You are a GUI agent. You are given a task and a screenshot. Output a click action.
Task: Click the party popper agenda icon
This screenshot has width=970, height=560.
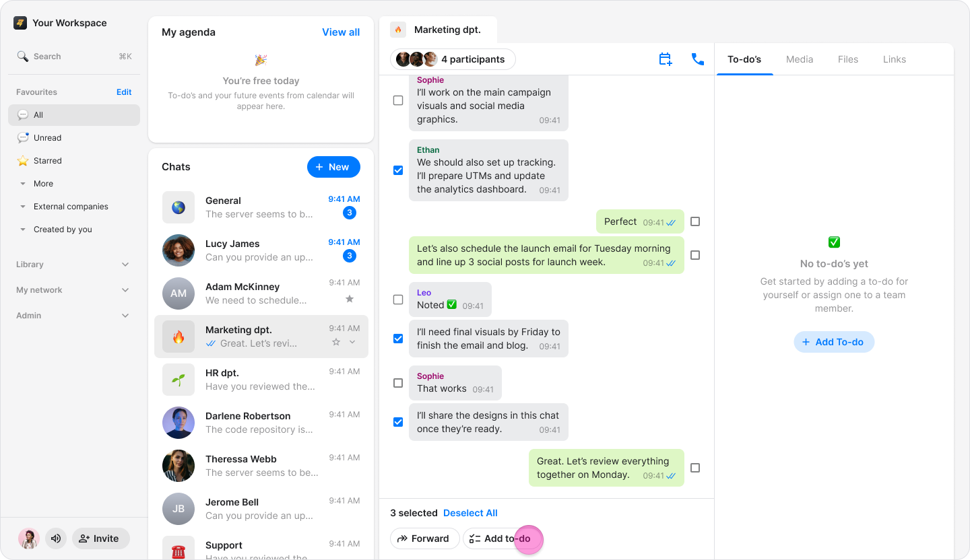pos(261,61)
